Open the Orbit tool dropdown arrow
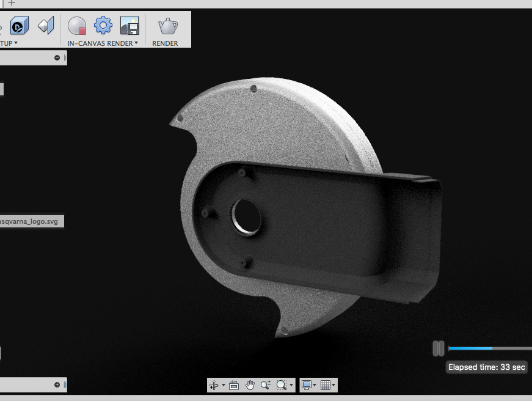 (x=224, y=385)
